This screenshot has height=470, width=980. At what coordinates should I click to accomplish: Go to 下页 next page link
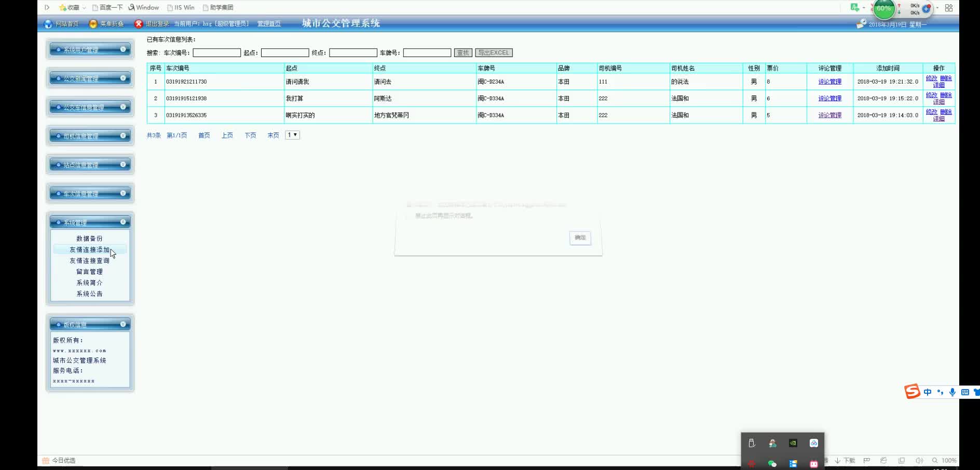[250, 135]
